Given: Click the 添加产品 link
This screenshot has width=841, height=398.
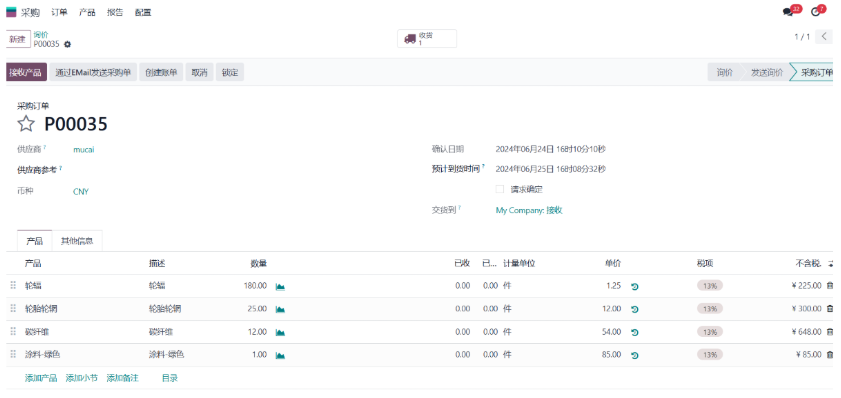Looking at the screenshot, I should tap(41, 378).
